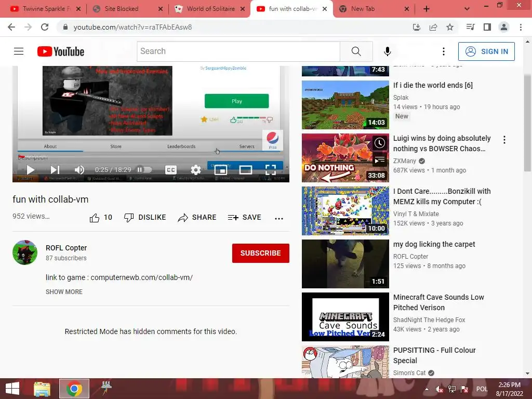532x399 pixels.
Task: Add Luigi video to Watch later clock icon
Action: (x=380, y=143)
